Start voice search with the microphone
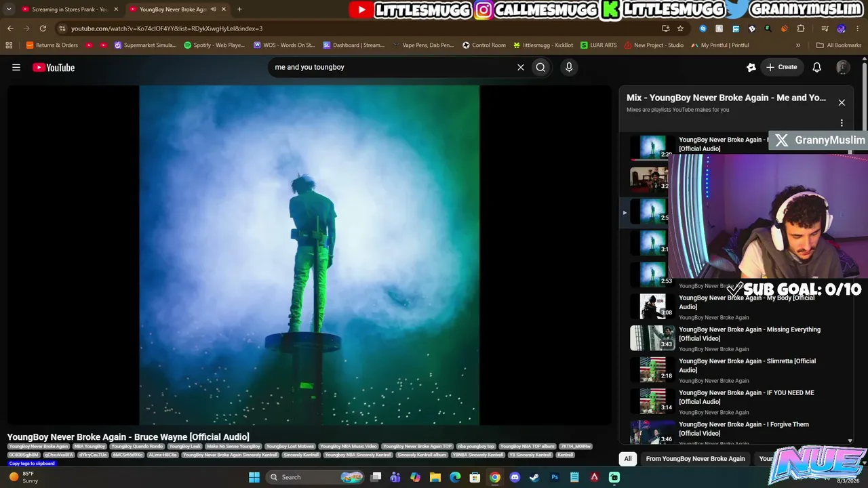868x488 pixels. [569, 67]
